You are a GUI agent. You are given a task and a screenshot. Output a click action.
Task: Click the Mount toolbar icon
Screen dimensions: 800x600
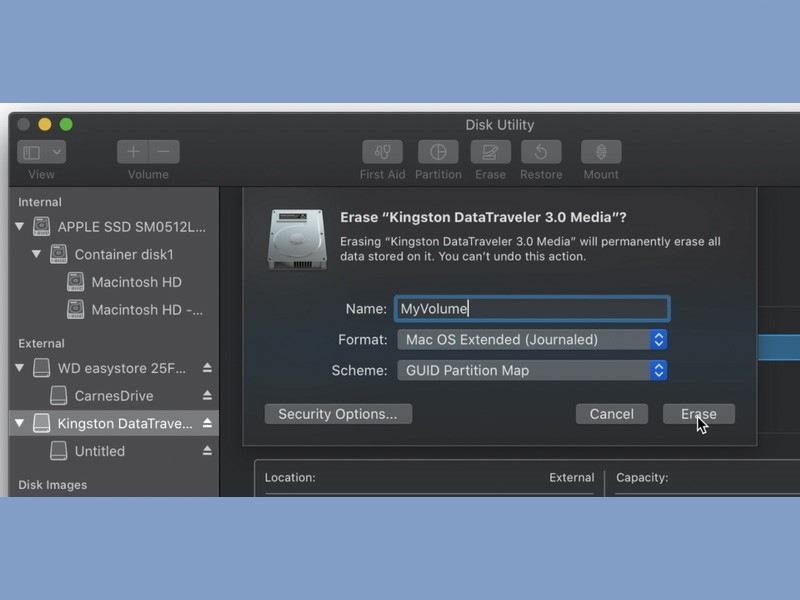tap(601, 152)
